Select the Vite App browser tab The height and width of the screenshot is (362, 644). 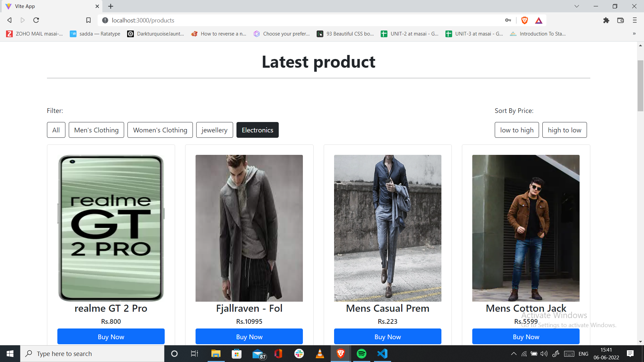pyautogui.click(x=50, y=6)
